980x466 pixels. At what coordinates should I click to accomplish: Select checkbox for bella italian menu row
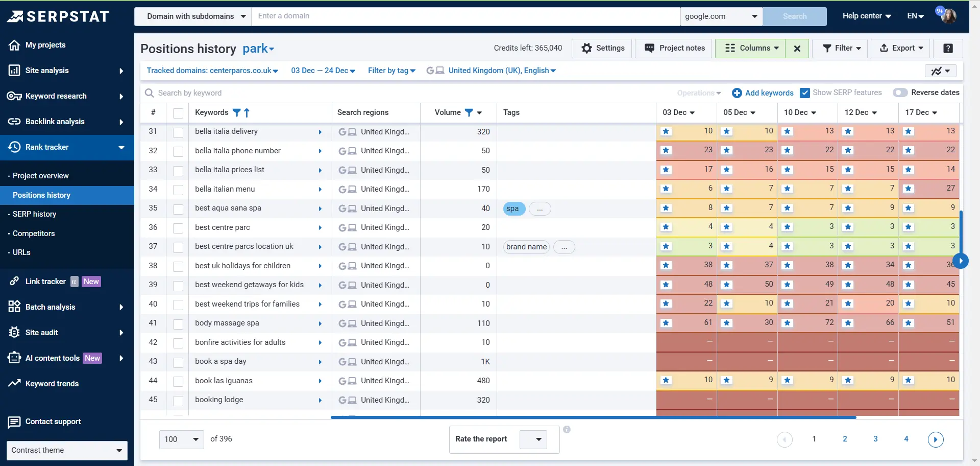tap(178, 190)
